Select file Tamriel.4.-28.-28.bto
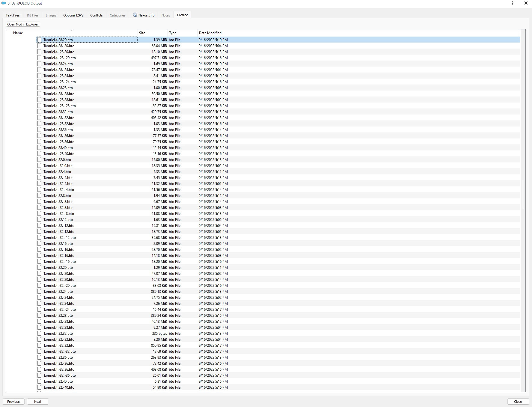This screenshot has width=532, height=407. point(59,105)
